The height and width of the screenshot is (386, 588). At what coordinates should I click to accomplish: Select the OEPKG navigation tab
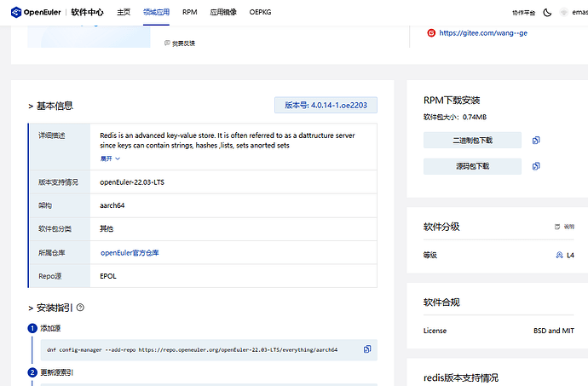point(261,13)
